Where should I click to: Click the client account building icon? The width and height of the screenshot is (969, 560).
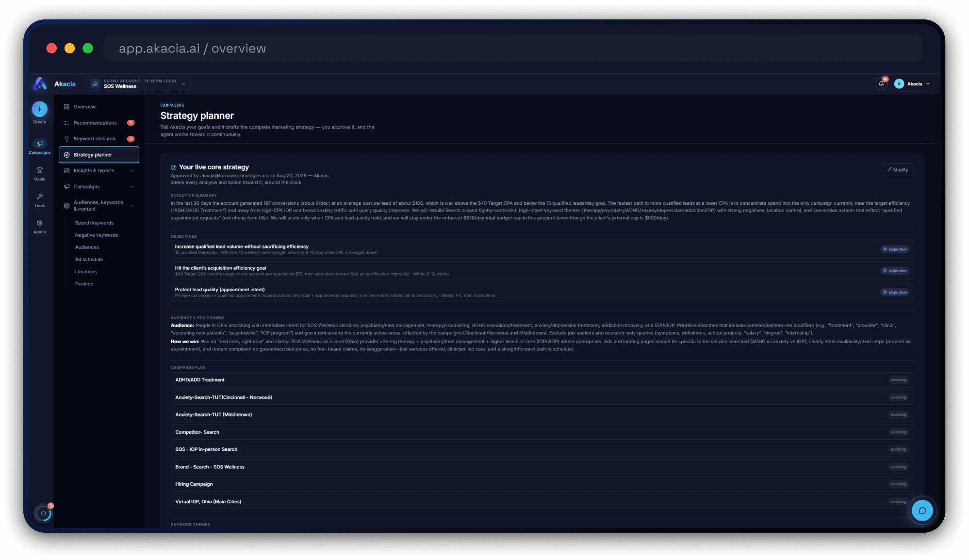[96, 84]
